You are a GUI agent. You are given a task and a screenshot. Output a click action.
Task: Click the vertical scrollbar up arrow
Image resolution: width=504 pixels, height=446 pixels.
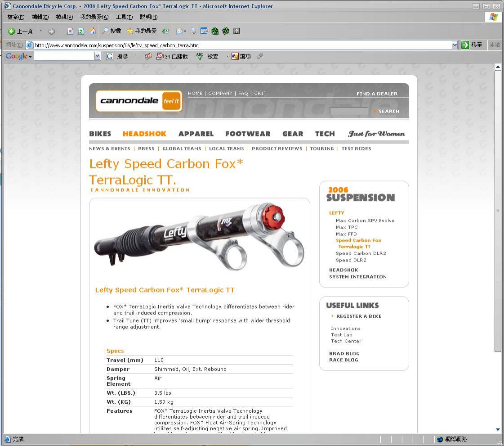tap(498, 67)
